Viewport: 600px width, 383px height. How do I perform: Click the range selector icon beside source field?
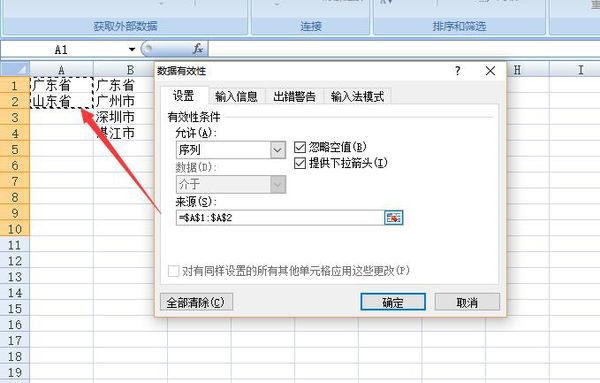pyautogui.click(x=393, y=218)
